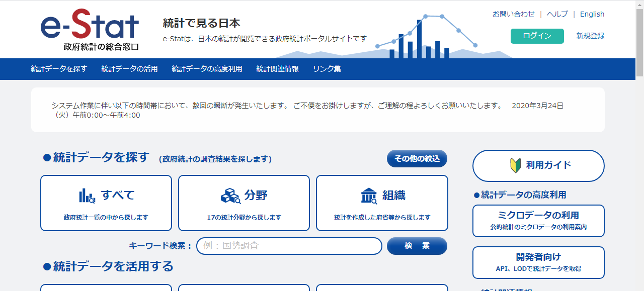Follow the 新規登録 link
Image resolution: width=644 pixels, height=291 pixels.
click(590, 36)
